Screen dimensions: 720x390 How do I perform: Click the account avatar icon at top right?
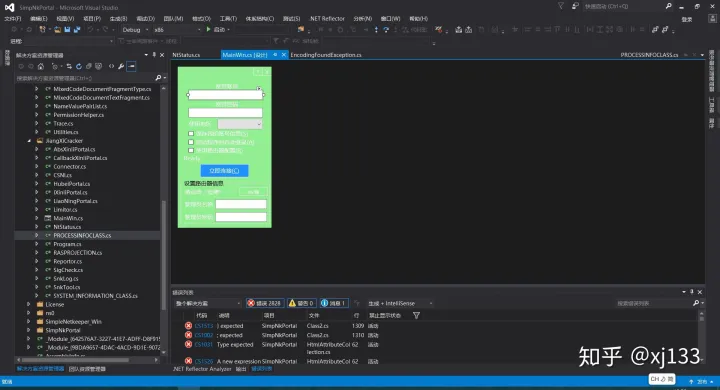[x=713, y=18]
